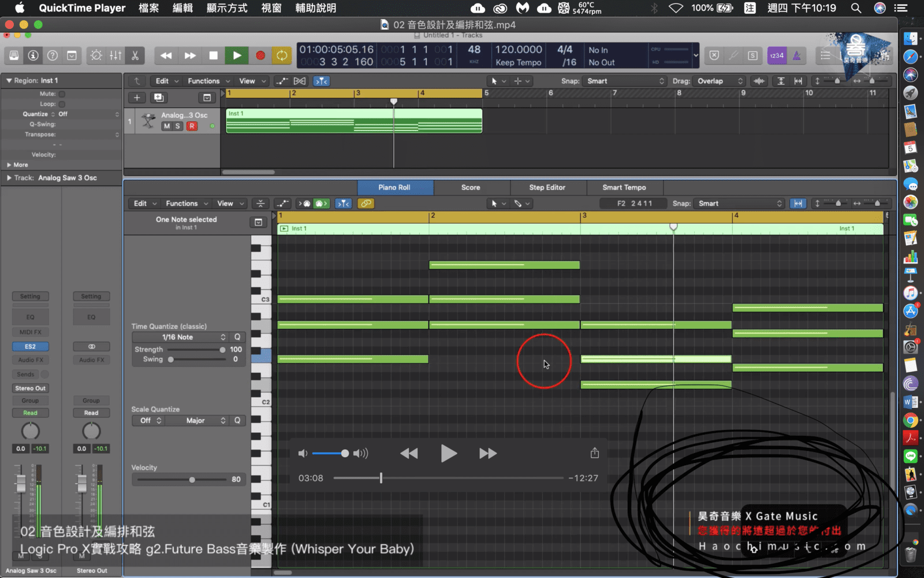Toggle Tracks area Catch playhead button

tap(321, 81)
